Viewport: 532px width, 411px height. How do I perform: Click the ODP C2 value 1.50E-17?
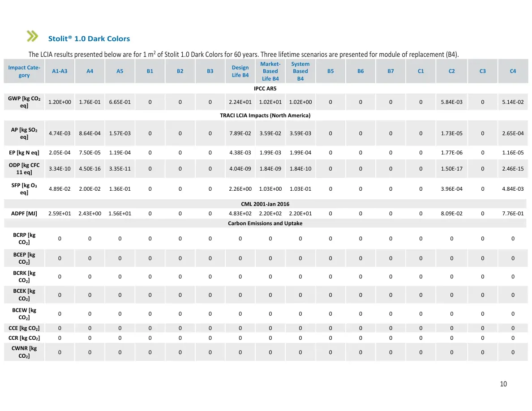click(x=451, y=168)
